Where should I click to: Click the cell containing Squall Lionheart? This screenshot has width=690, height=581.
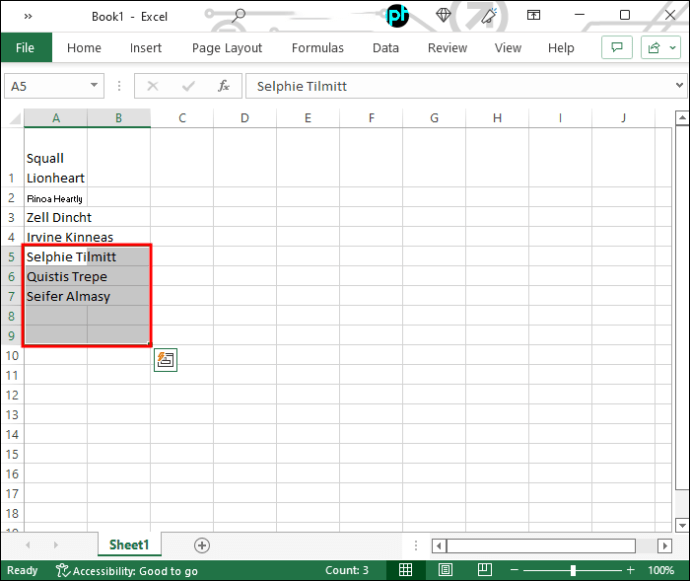[56, 158]
